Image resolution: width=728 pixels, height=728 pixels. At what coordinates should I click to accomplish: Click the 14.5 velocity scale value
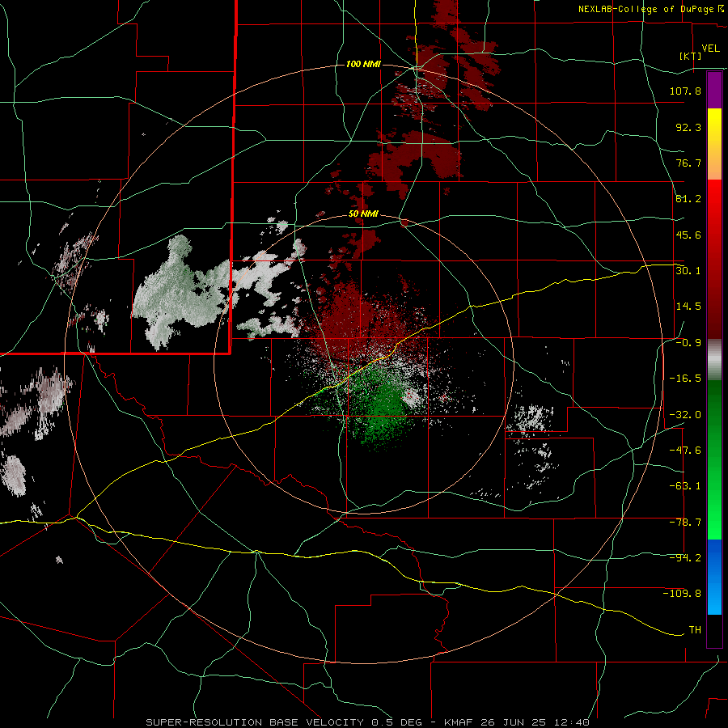[688, 307]
